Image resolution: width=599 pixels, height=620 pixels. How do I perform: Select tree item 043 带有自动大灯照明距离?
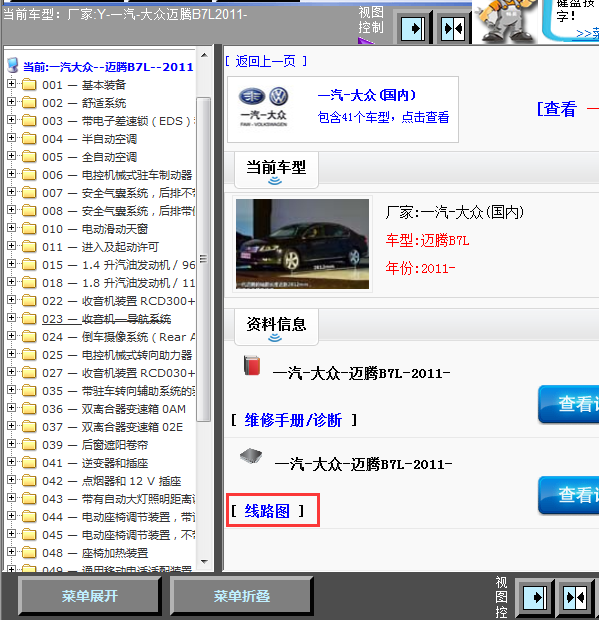[119, 499]
